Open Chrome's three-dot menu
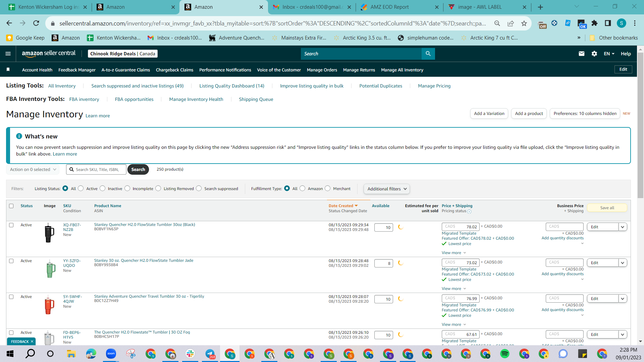The image size is (644, 362). click(x=635, y=23)
